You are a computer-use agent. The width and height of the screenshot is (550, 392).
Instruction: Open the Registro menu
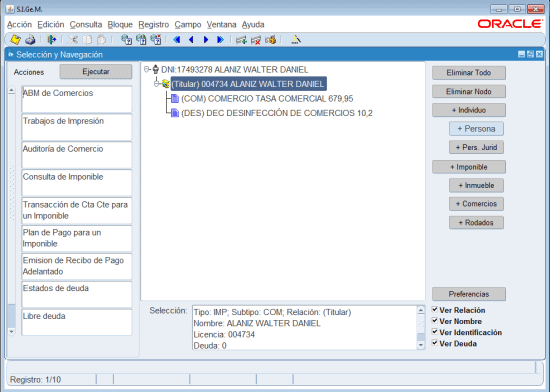click(154, 25)
